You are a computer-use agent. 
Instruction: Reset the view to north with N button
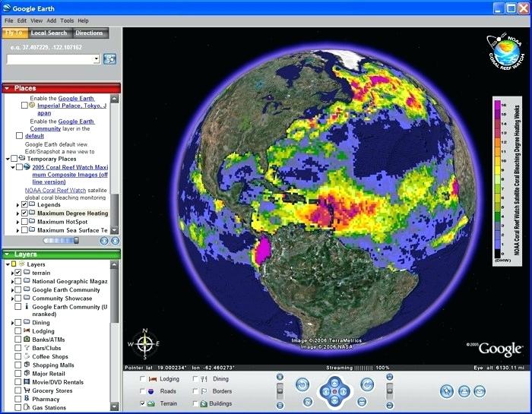(x=307, y=402)
